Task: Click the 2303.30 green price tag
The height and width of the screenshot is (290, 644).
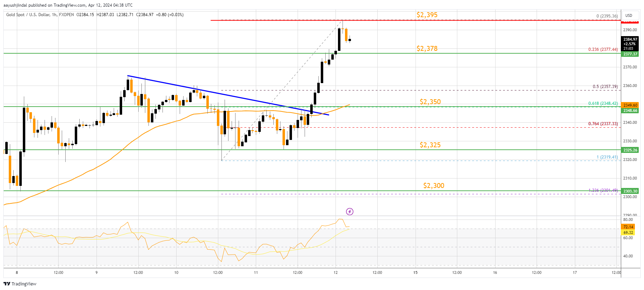Action: [630, 191]
